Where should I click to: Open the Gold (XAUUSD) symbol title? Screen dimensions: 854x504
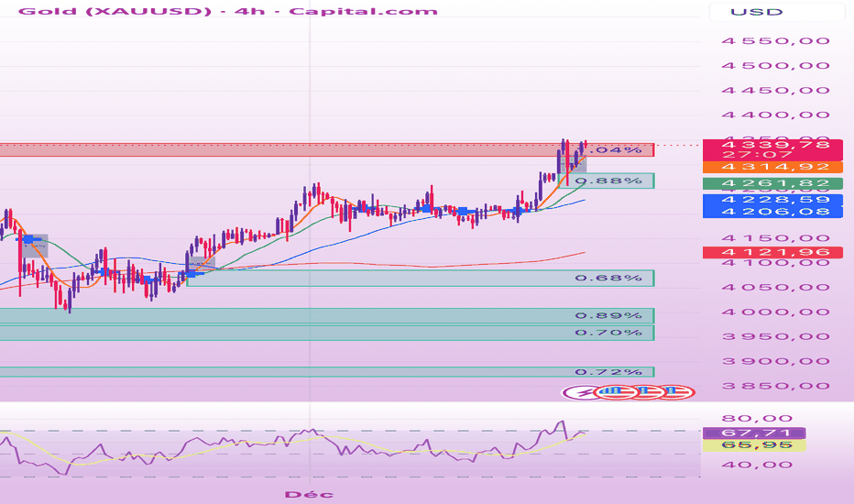click(115, 11)
